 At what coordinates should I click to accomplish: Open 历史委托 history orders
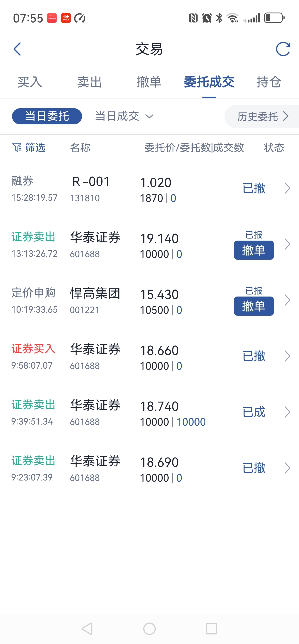pos(262,116)
